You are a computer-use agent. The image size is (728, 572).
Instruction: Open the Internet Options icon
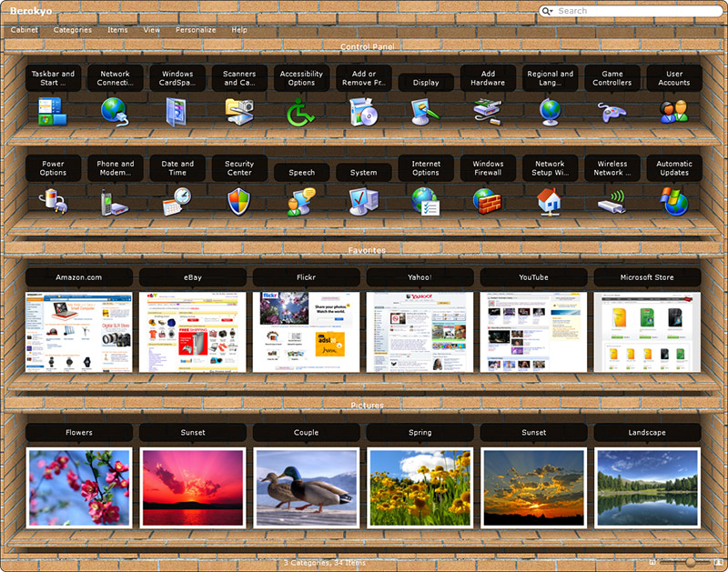pyautogui.click(x=425, y=201)
